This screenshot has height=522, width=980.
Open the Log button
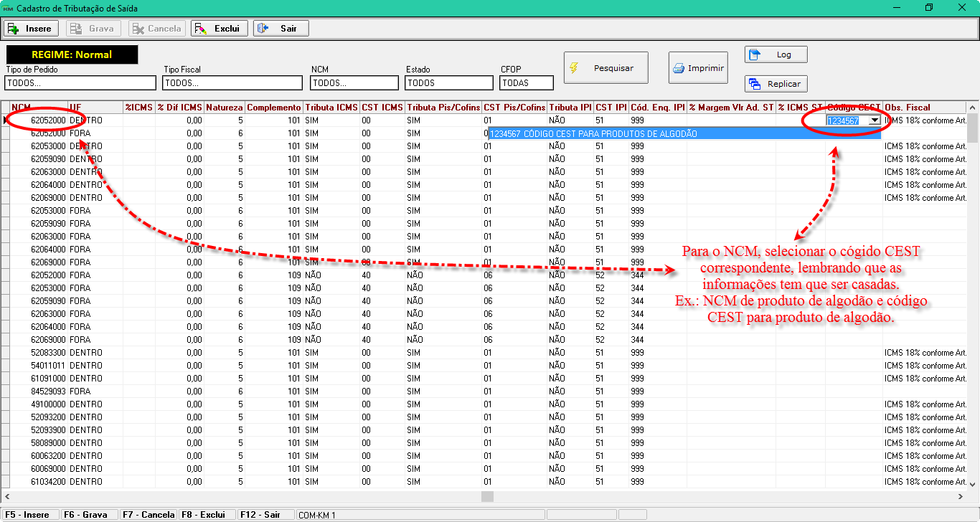pos(776,54)
